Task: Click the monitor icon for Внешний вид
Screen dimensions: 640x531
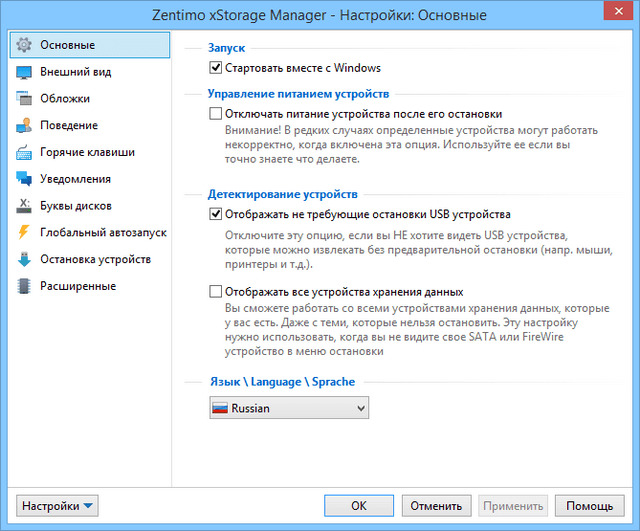Action: point(25,72)
